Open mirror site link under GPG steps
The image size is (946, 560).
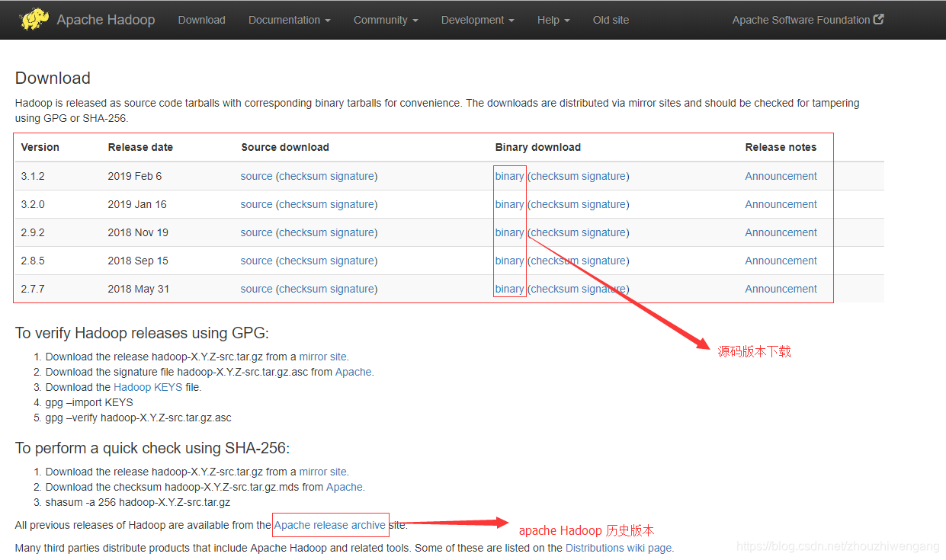coord(323,357)
